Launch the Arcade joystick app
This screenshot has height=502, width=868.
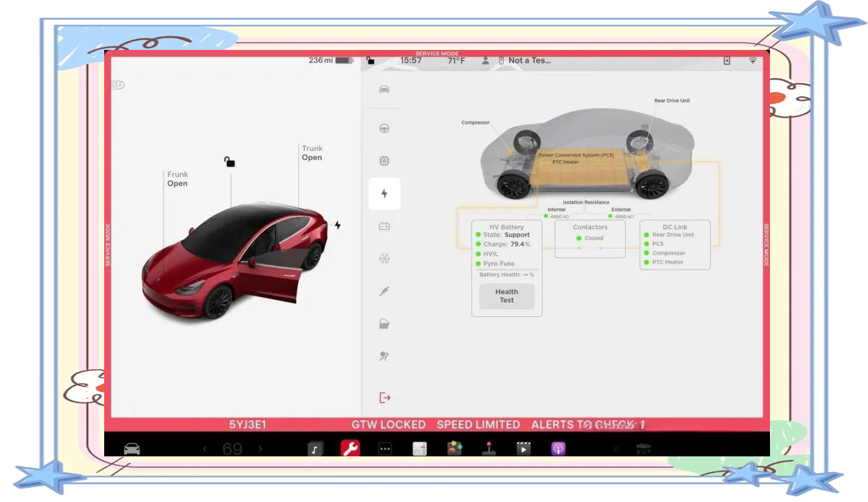click(489, 449)
